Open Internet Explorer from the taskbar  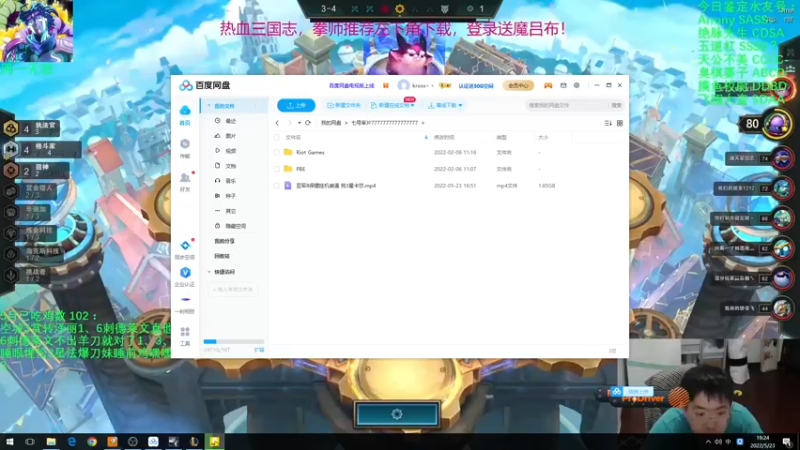[x=71, y=441]
